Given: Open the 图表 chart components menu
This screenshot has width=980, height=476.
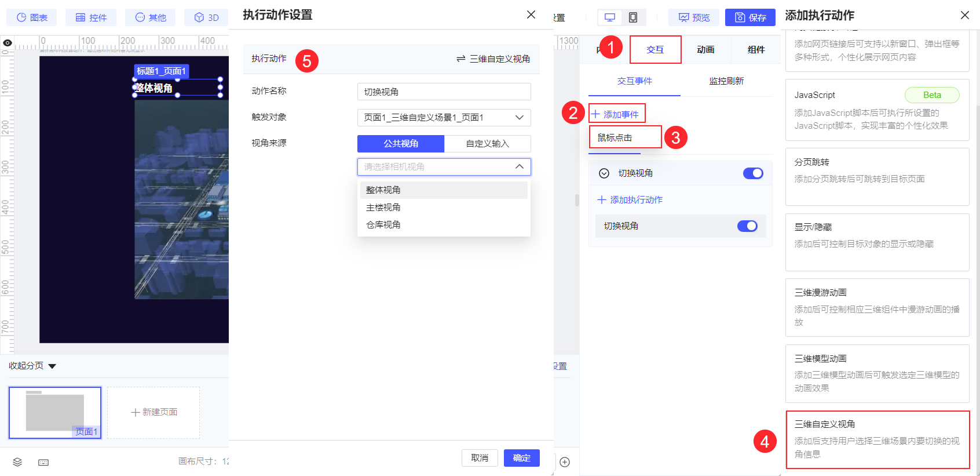Looking at the screenshot, I should 32,17.
